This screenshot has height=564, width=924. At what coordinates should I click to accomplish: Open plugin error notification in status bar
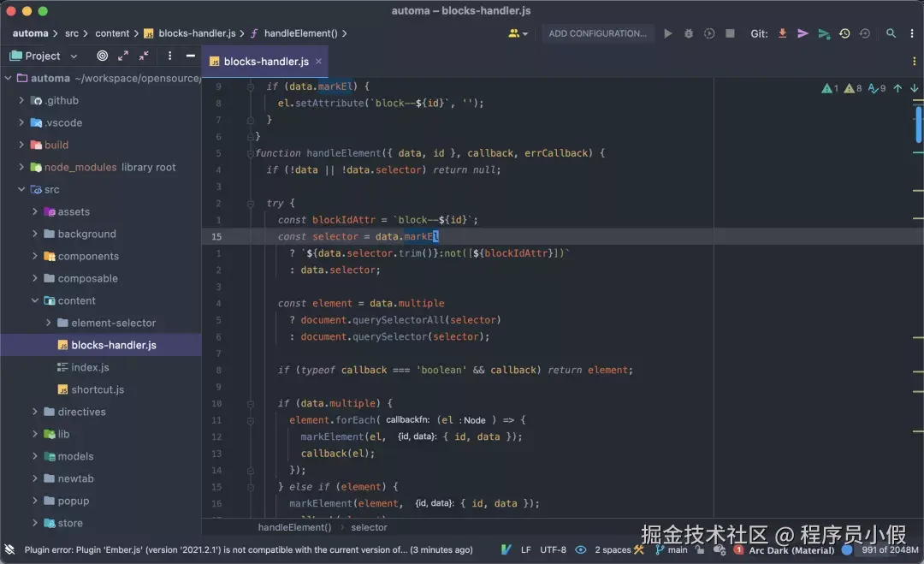[x=248, y=549]
